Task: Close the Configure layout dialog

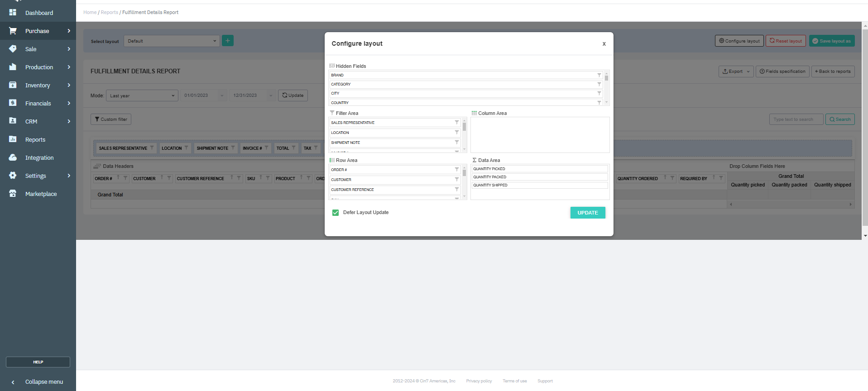Action: coord(604,44)
